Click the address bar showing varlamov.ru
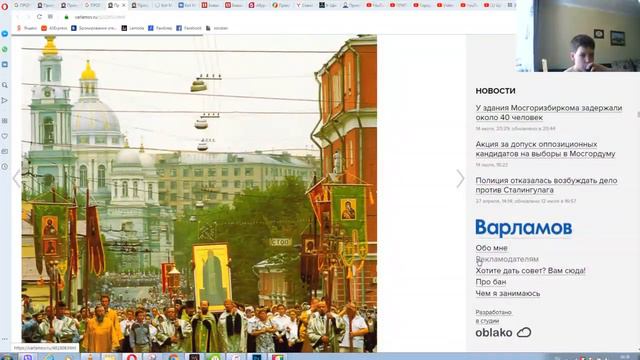 (x=100, y=17)
